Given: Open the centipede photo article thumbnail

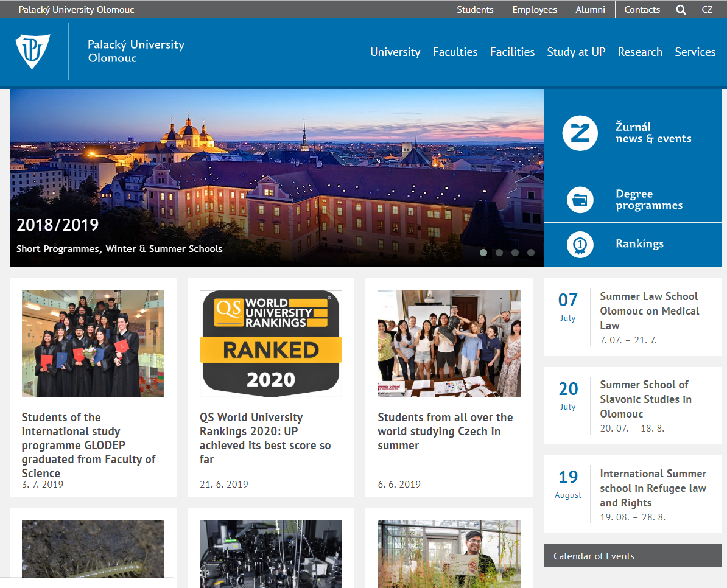Looking at the screenshot, I should pos(93,548).
